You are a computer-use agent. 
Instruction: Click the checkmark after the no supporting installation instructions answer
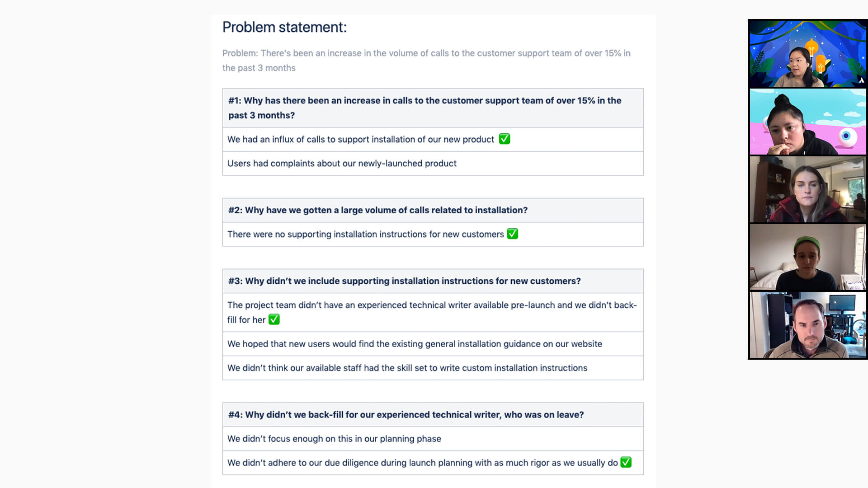[512, 234]
